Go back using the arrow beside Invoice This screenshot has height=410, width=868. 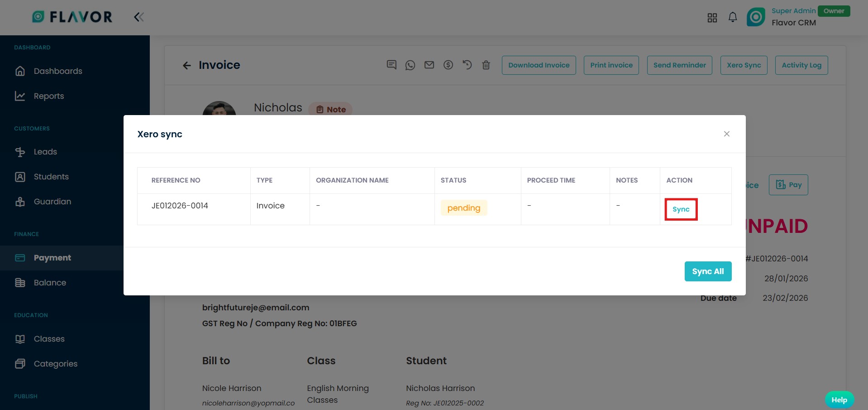[x=186, y=66]
